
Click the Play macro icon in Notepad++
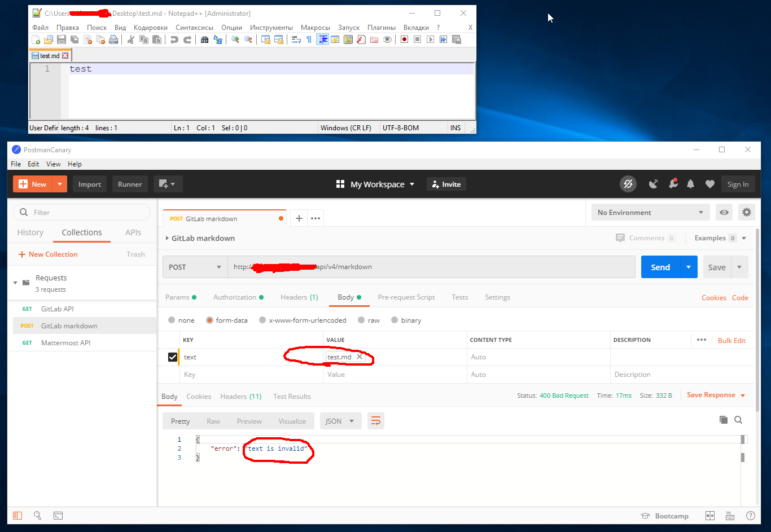[430, 39]
